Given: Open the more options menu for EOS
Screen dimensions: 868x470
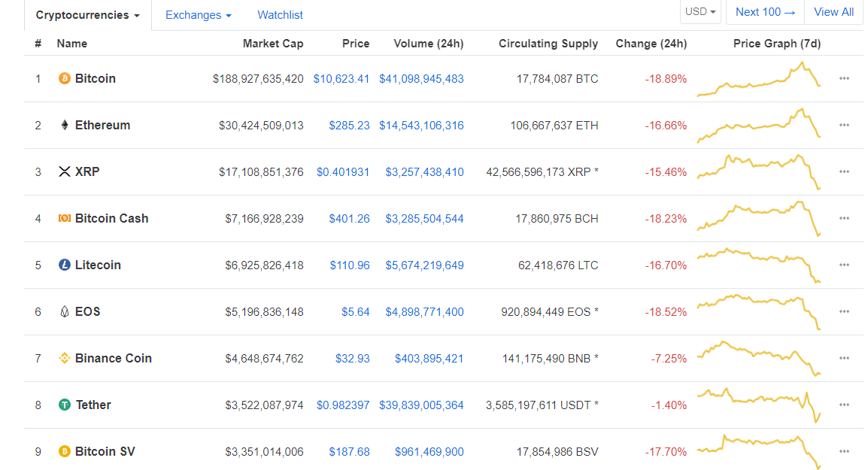Looking at the screenshot, I should [x=844, y=311].
